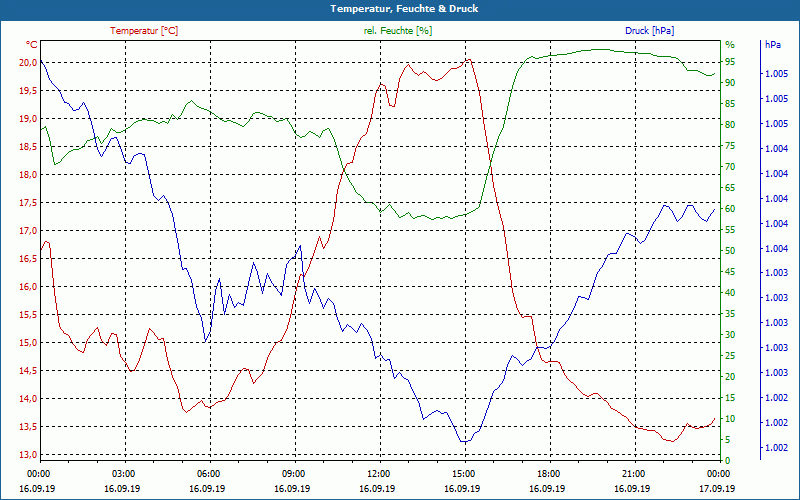The height and width of the screenshot is (500, 800).
Task: Click the '06:00' time axis label
Action: (208, 473)
